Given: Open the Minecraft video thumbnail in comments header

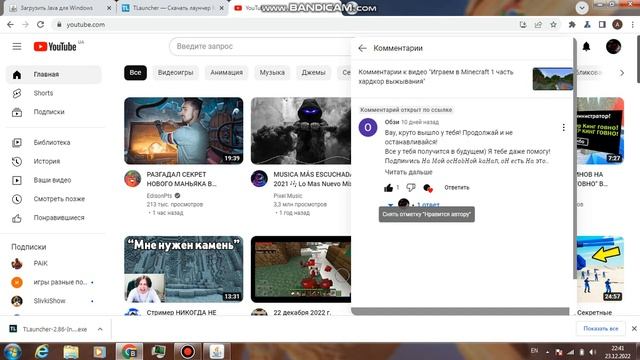Looking at the screenshot, I should (x=553, y=79).
